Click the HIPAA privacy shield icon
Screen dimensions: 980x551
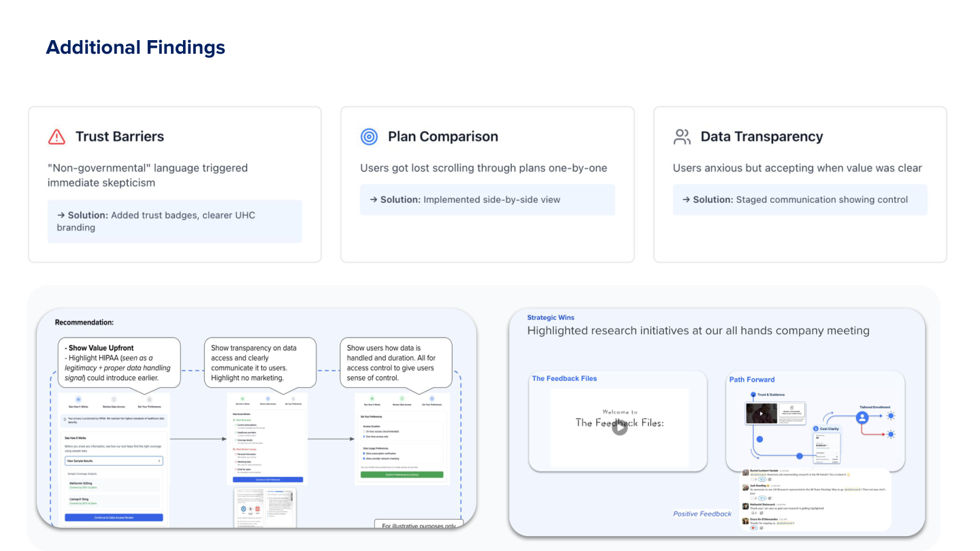(x=64, y=418)
